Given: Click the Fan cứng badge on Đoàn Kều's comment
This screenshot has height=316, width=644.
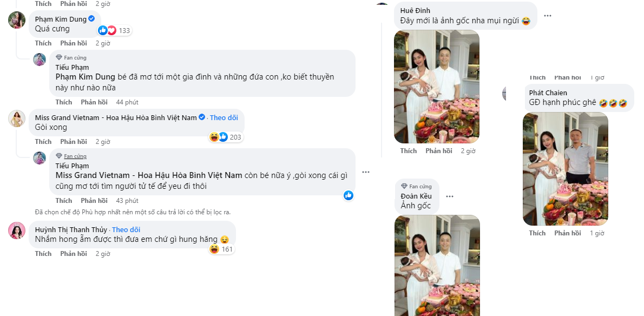Looking at the screenshot, I should 417,187.
